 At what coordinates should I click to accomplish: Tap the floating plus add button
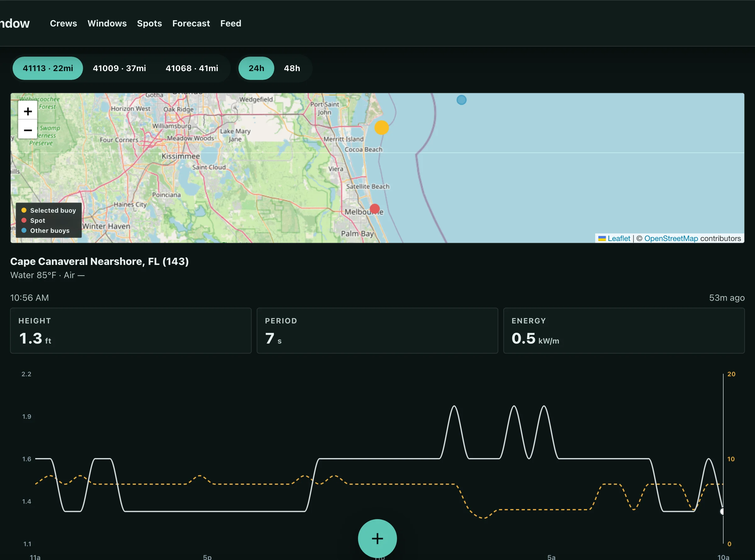[x=377, y=538]
